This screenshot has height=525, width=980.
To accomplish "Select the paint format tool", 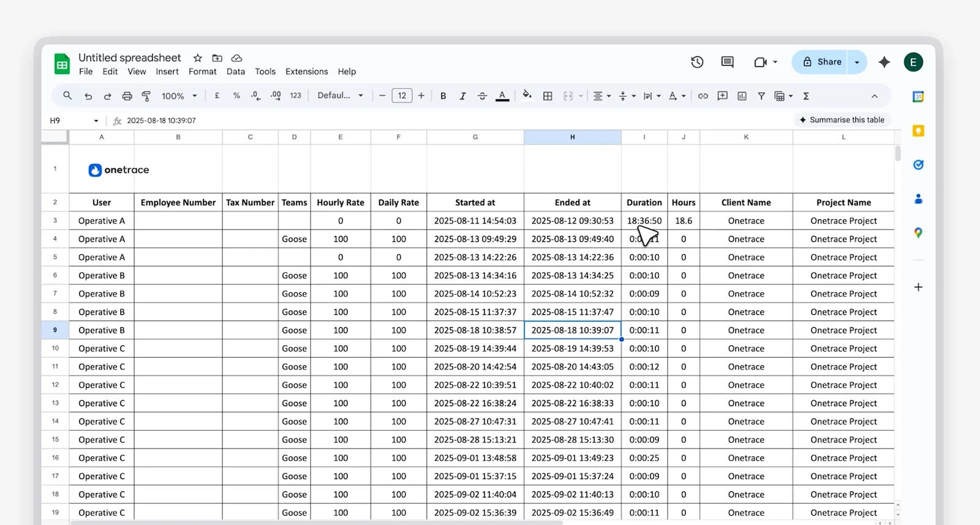I will [x=146, y=96].
